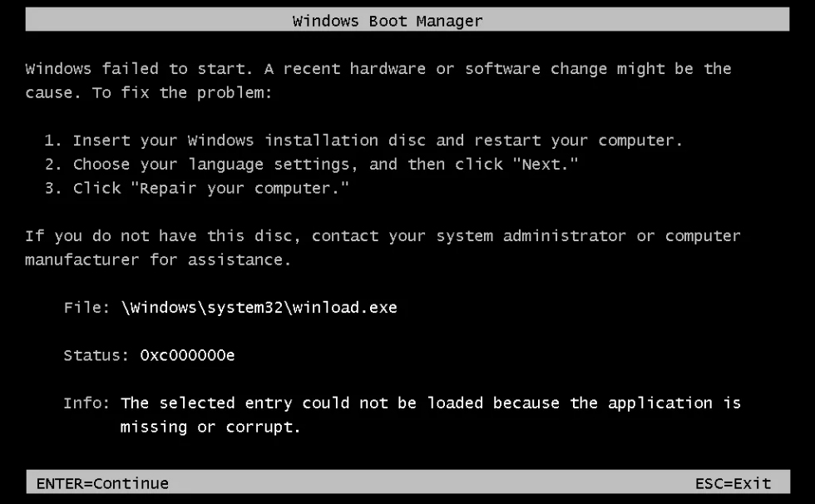Click the File: label
815x504 pixels.
(86, 307)
